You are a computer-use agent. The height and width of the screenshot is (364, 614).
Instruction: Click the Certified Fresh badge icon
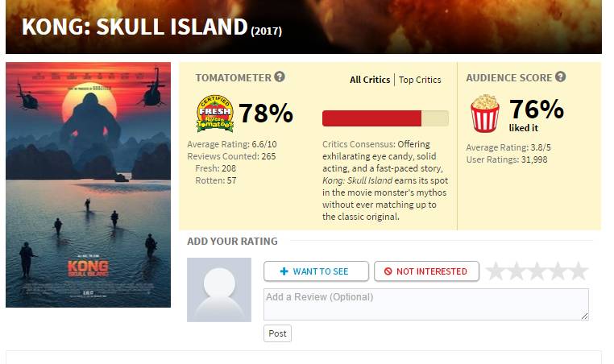[214, 114]
